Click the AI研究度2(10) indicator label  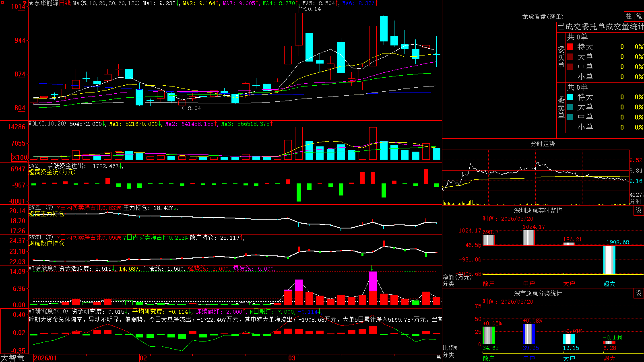click(49, 311)
